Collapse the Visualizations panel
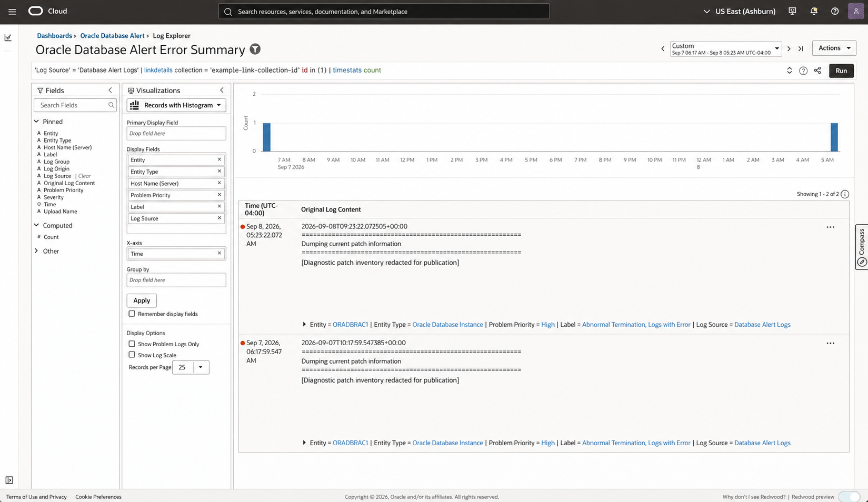 [222, 90]
